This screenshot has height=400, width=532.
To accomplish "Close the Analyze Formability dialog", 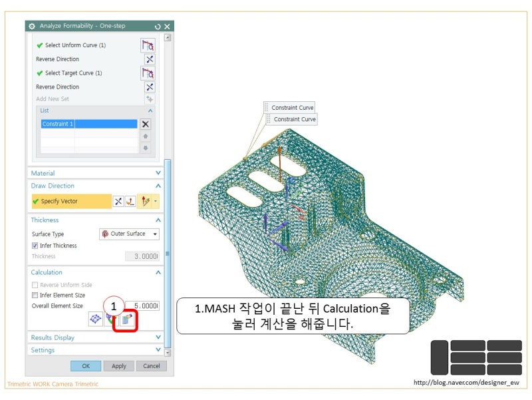I will point(167,27).
